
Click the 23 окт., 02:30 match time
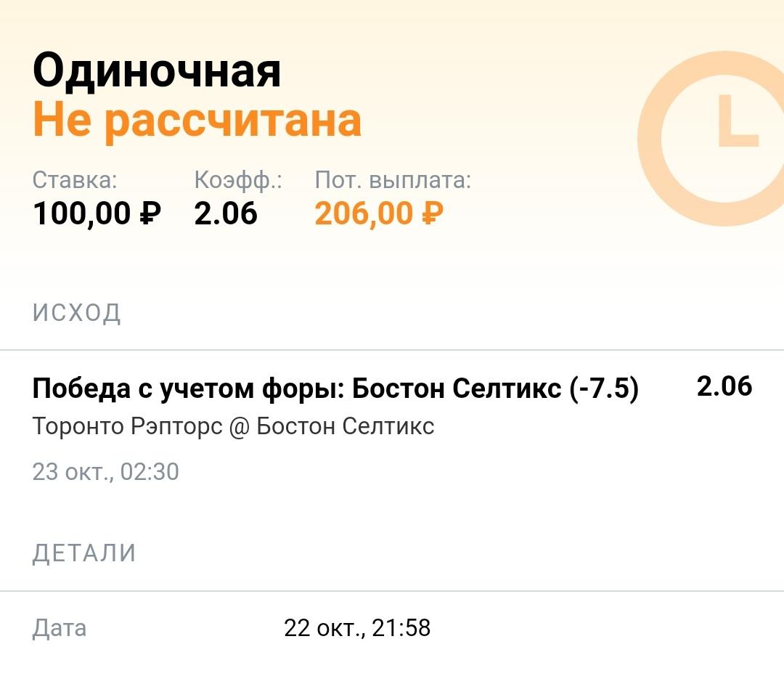pos(105,472)
